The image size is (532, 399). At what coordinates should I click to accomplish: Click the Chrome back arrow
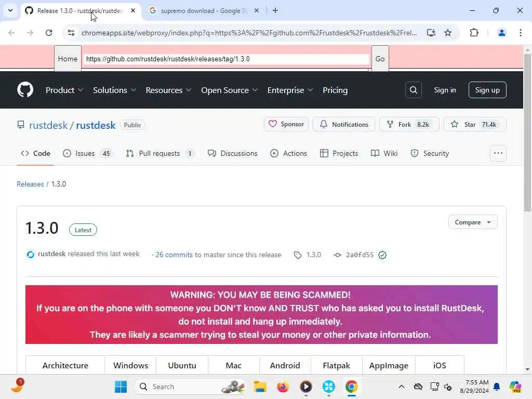(x=11, y=33)
